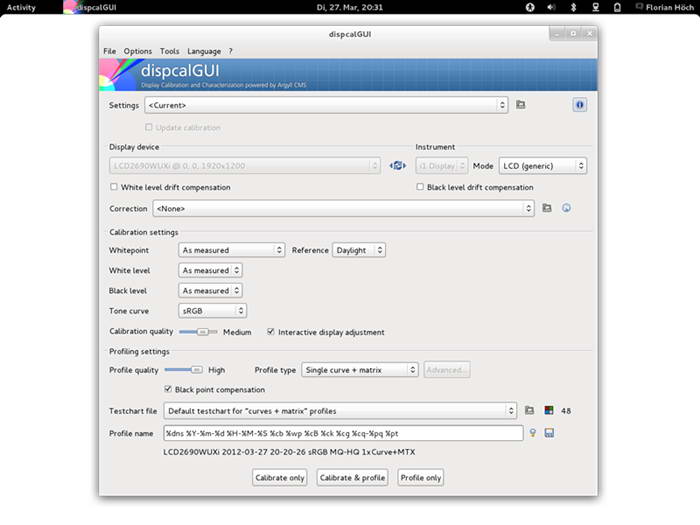This screenshot has height=525, width=700.
Task: Browse for correction file folder icon
Action: click(547, 208)
